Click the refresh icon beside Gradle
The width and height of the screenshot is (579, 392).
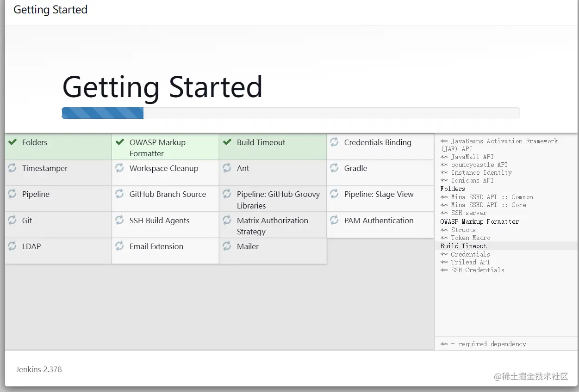334,168
